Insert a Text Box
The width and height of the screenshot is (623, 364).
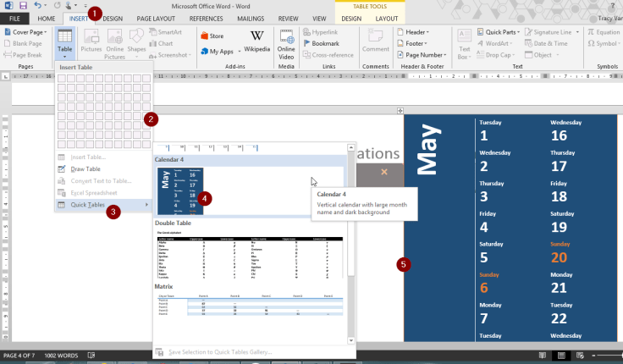pyautogui.click(x=464, y=45)
